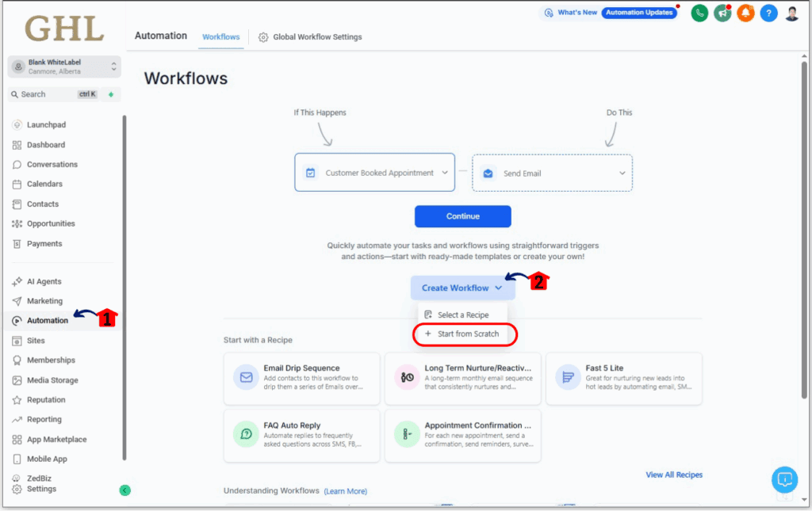Click the Memberships sidebar icon
The image size is (812, 511).
click(17, 360)
